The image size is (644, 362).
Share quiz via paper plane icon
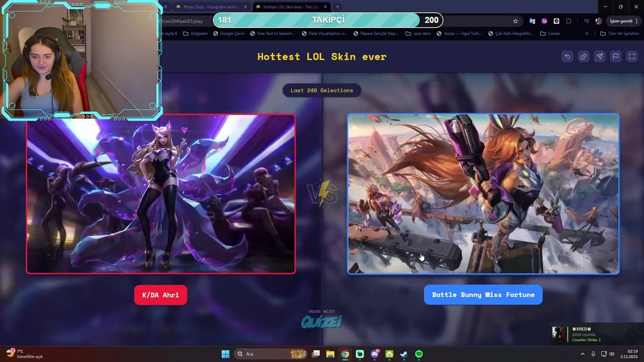(600, 56)
